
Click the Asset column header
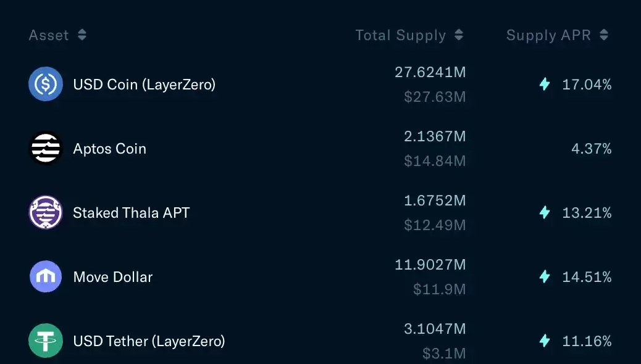point(49,35)
